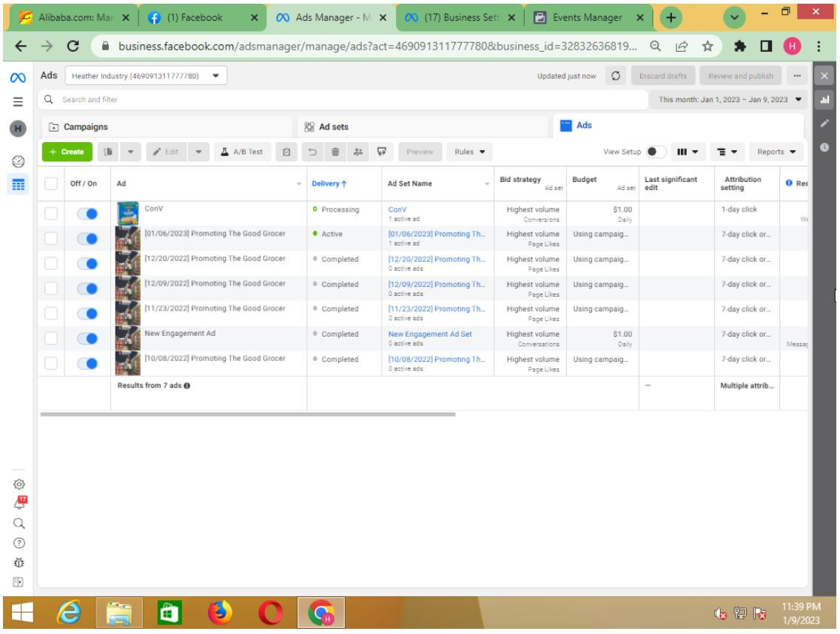840x634 pixels.
Task: Click the refresh icon next to Updated just now
Action: pos(616,76)
